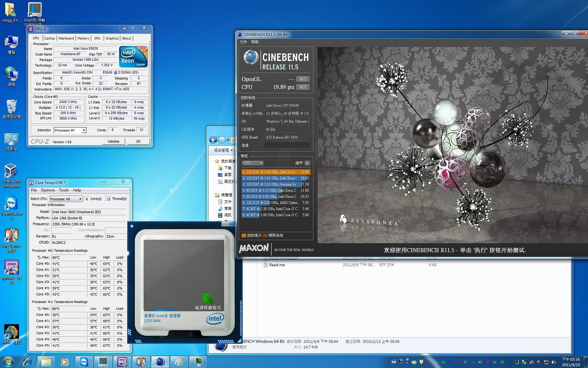Click the OK button in CPU-Z

[138, 141]
